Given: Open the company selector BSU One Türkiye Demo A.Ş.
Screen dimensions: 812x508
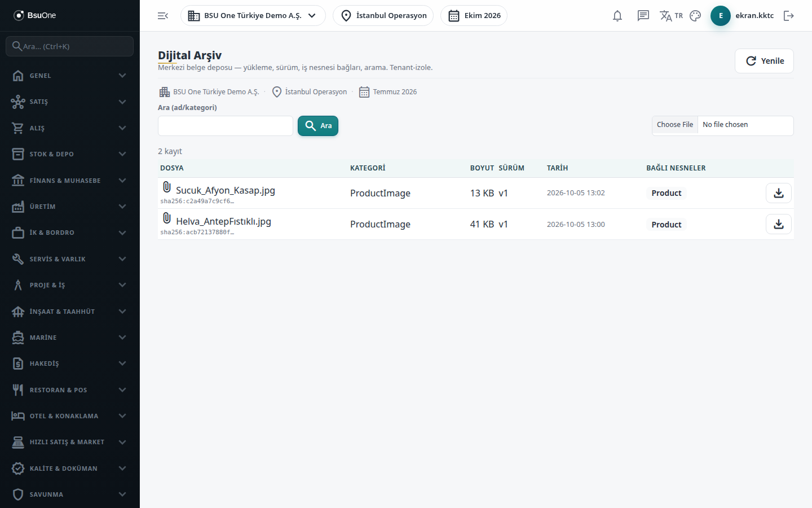Looking at the screenshot, I should tap(253, 16).
